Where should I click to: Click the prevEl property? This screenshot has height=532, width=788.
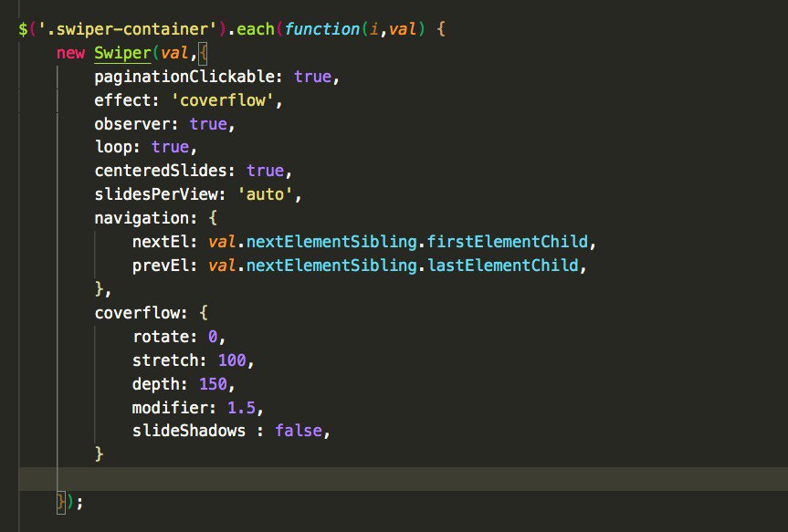click(161, 266)
